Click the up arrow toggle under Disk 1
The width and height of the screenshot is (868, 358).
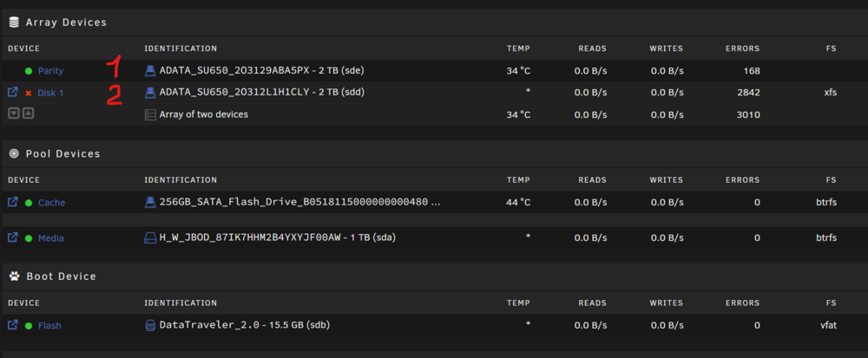28,114
